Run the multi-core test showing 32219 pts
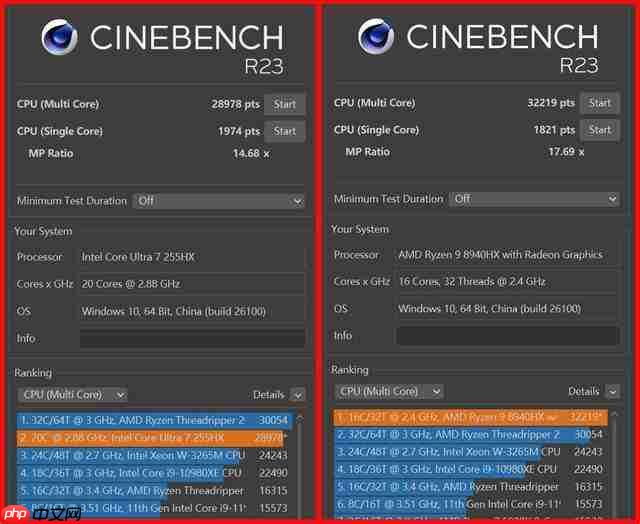The height and width of the screenshot is (524, 640). [x=600, y=103]
